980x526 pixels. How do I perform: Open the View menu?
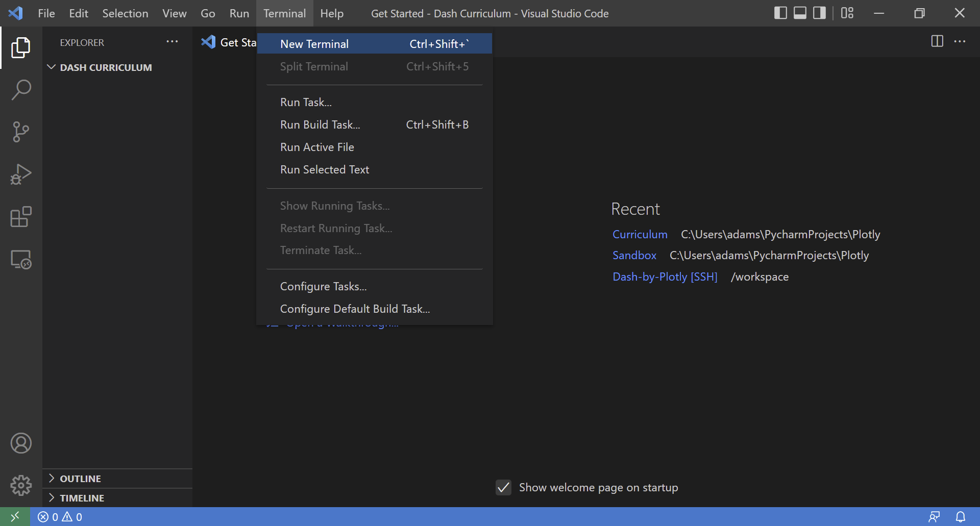click(175, 13)
